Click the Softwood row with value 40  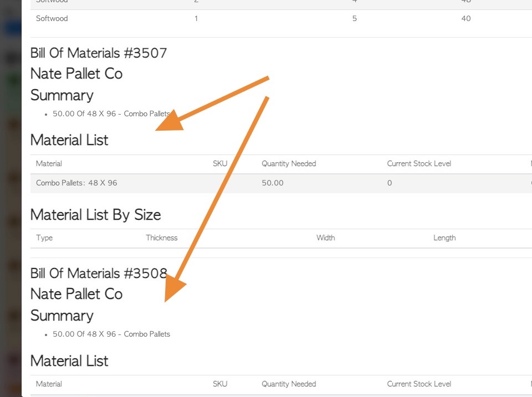point(281,19)
